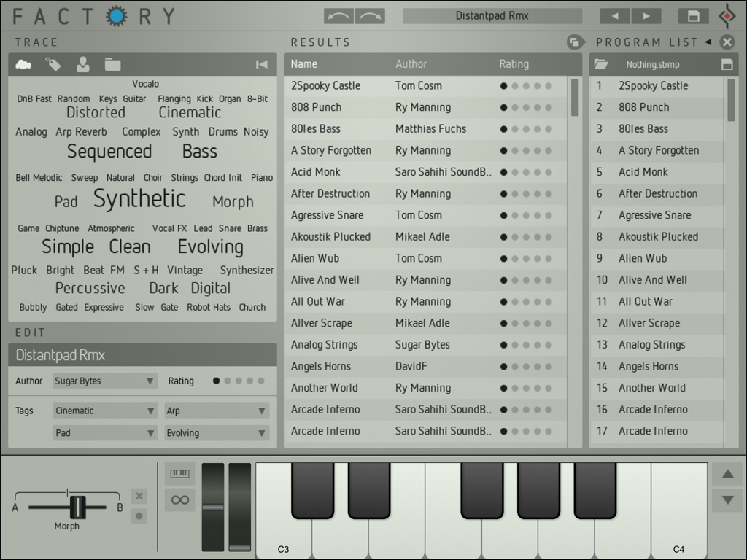Click the undo arrow button
The width and height of the screenshot is (747, 560).
pos(338,16)
